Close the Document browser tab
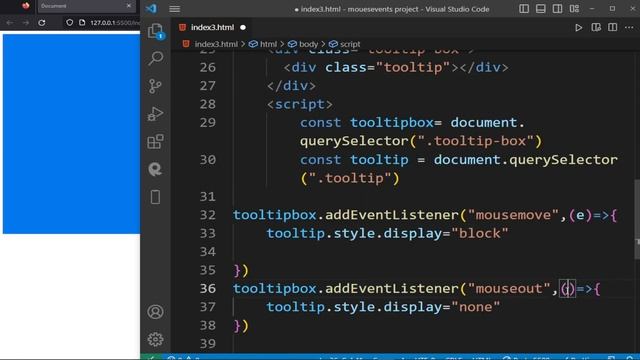 tap(129, 6)
